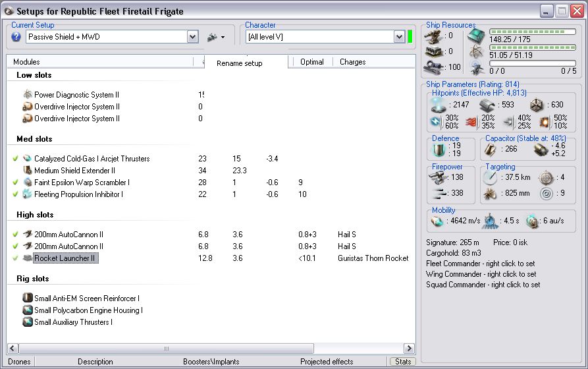Viewport: 588px width, 369px height.
Task: Select the Rocket Launcher II row name
Action: [66, 258]
